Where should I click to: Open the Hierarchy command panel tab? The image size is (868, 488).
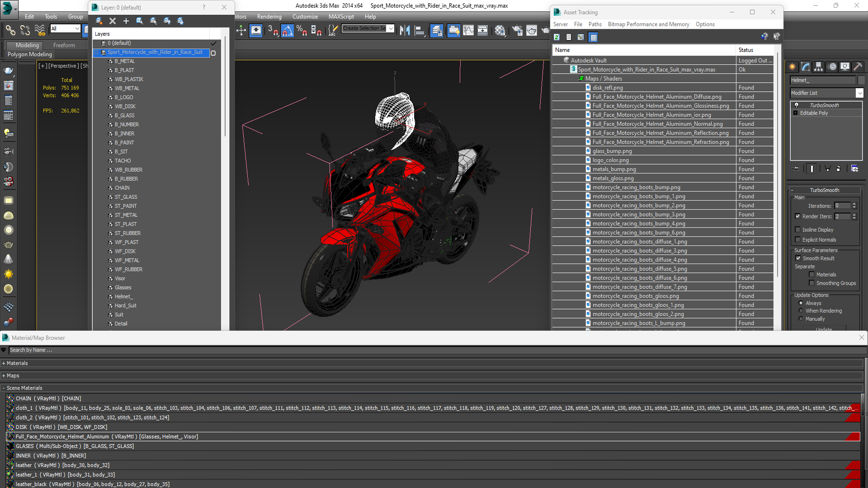point(819,67)
